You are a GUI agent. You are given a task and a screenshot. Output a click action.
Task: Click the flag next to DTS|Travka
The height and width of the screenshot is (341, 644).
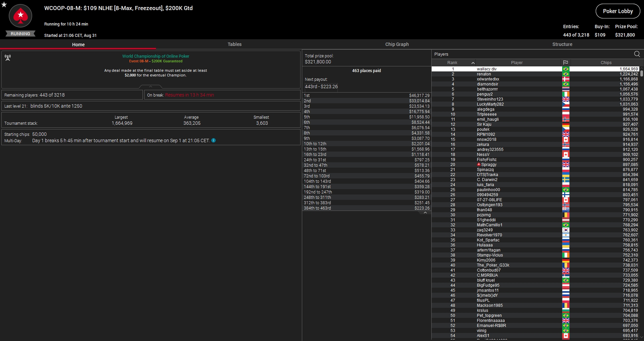click(566, 175)
